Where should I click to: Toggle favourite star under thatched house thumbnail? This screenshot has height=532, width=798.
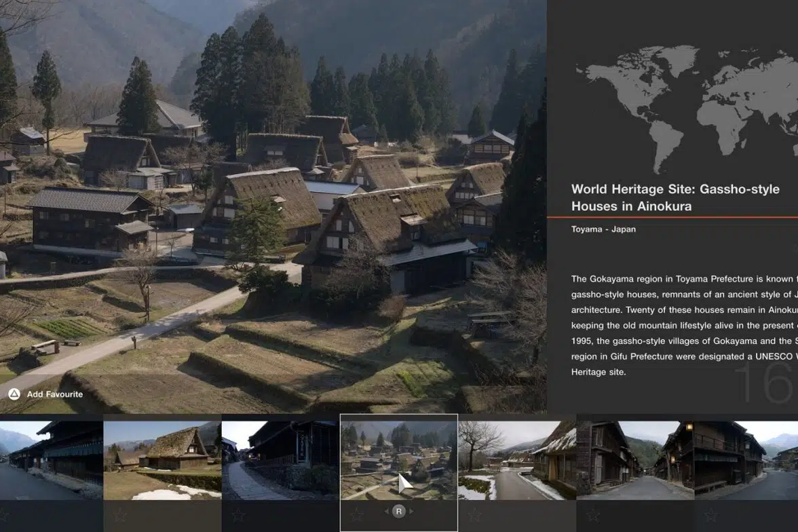120,516
